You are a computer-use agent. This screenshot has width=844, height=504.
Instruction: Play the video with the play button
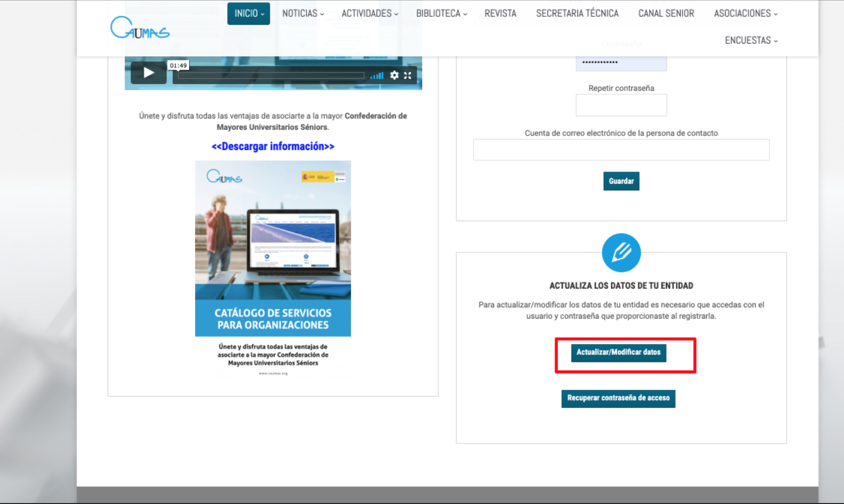[x=148, y=73]
